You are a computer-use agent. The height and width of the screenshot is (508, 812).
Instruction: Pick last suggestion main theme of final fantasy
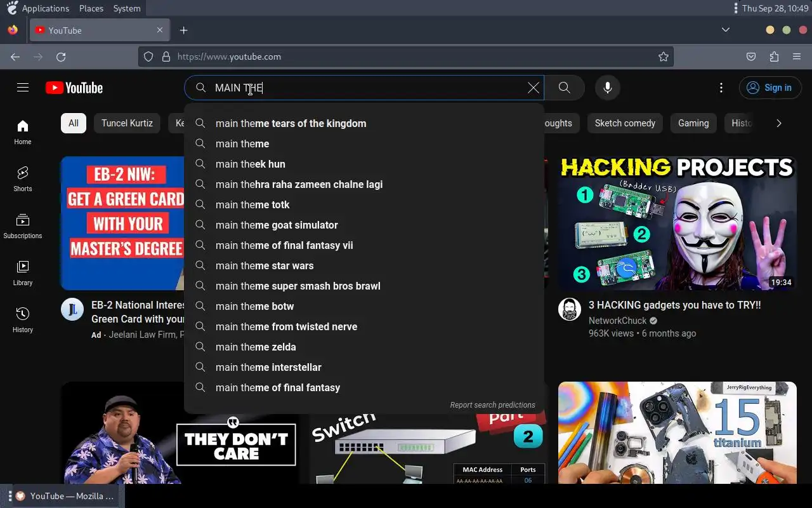pyautogui.click(x=364, y=387)
